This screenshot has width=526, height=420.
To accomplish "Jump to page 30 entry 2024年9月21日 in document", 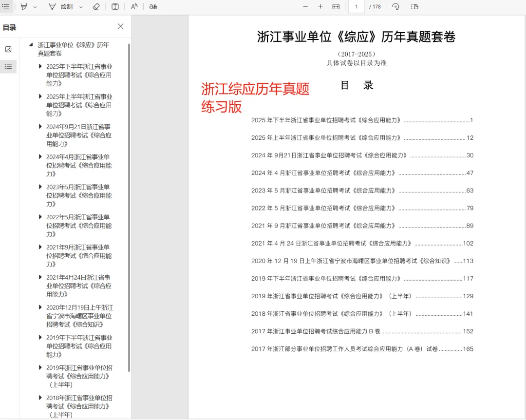I will [362, 155].
